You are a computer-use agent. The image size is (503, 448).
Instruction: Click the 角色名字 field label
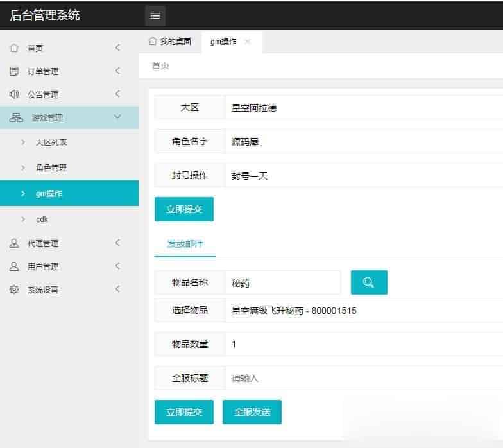[x=190, y=141]
